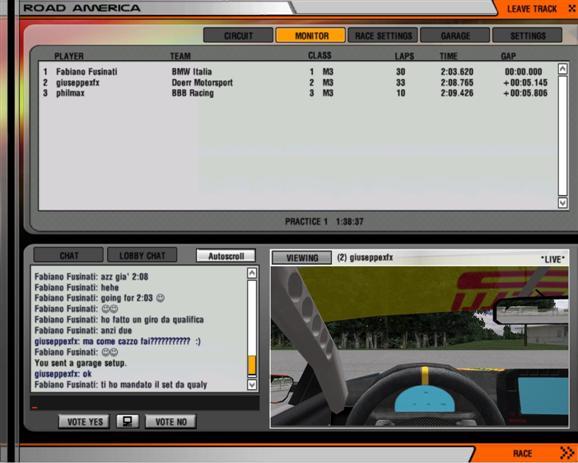The width and height of the screenshot is (578, 463).
Task: Open the Race Settings tab
Action: pos(383,36)
